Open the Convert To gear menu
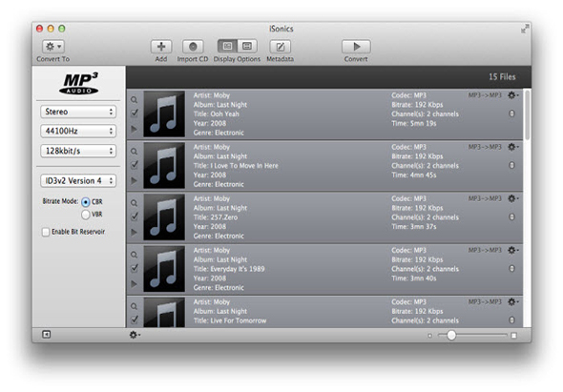This screenshot has height=392, width=563. pyautogui.click(x=53, y=47)
